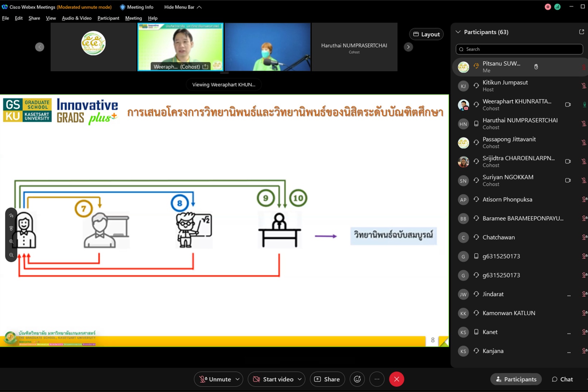Toggle the Participants panel button
The image size is (588, 392).
(x=516, y=379)
